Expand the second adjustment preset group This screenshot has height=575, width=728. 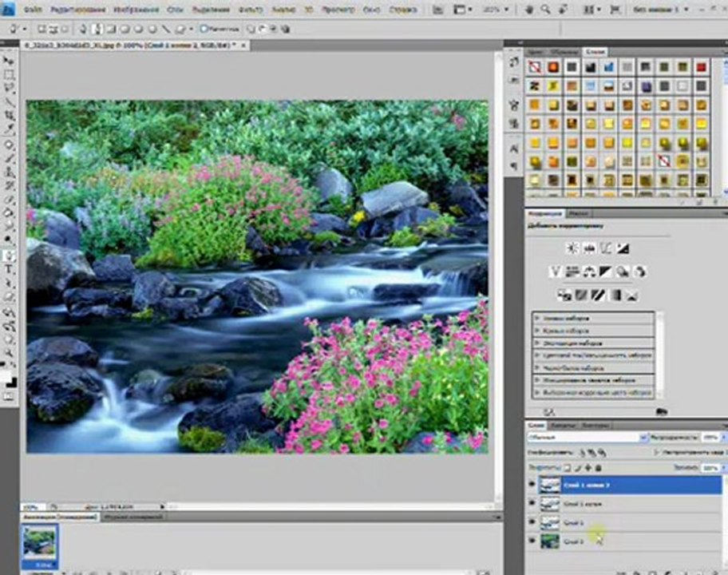click(537, 331)
